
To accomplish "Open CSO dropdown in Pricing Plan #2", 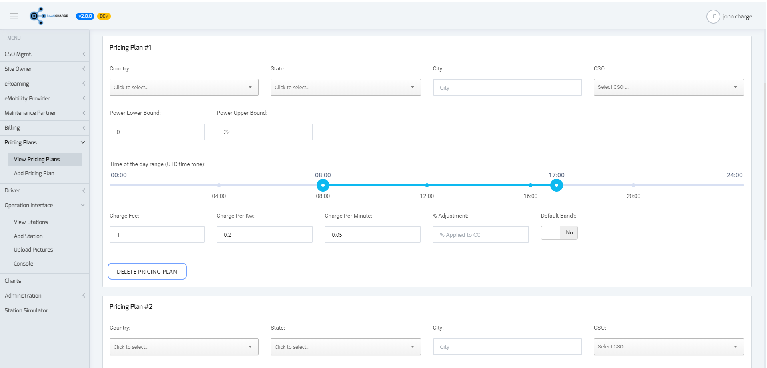I will click(x=669, y=346).
